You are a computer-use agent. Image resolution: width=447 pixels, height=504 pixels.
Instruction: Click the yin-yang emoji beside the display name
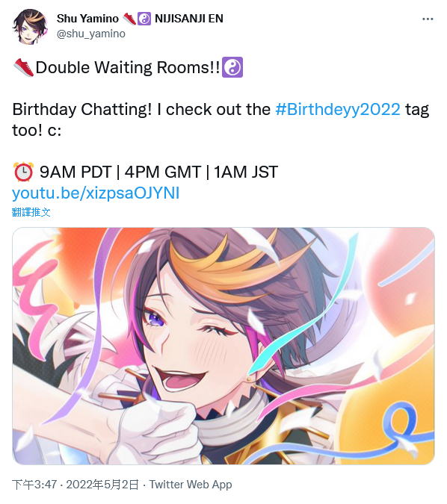tap(144, 19)
